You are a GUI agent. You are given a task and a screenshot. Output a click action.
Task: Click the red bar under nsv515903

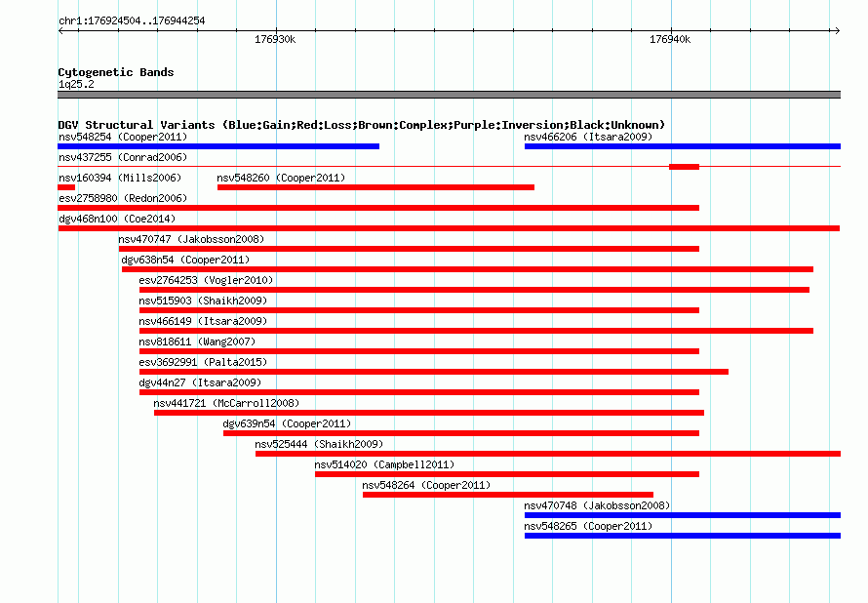click(x=419, y=310)
